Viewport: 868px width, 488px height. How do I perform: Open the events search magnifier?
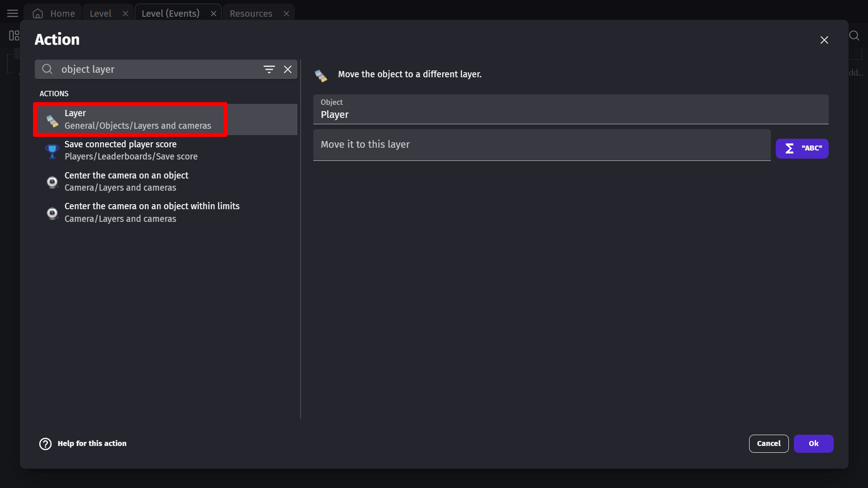pos(854,36)
